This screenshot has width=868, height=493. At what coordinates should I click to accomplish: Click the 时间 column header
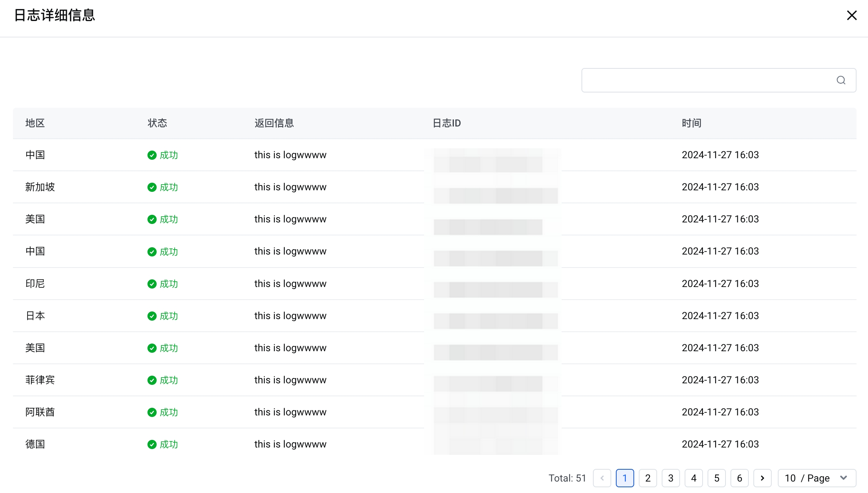691,123
